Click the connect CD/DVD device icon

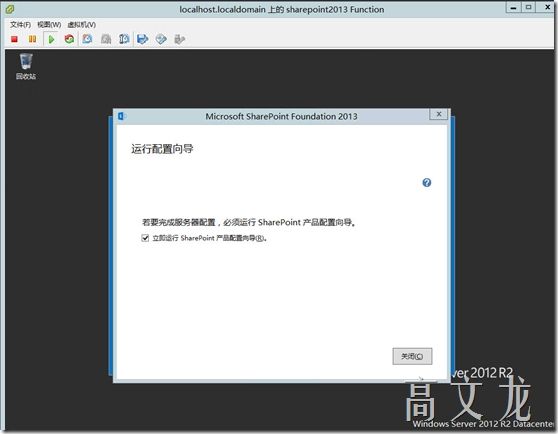click(x=161, y=39)
